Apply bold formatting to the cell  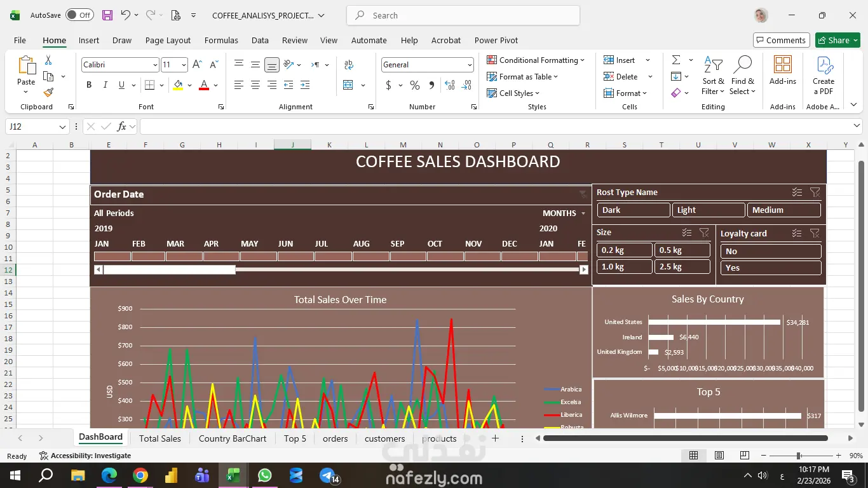[x=89, y=85]
